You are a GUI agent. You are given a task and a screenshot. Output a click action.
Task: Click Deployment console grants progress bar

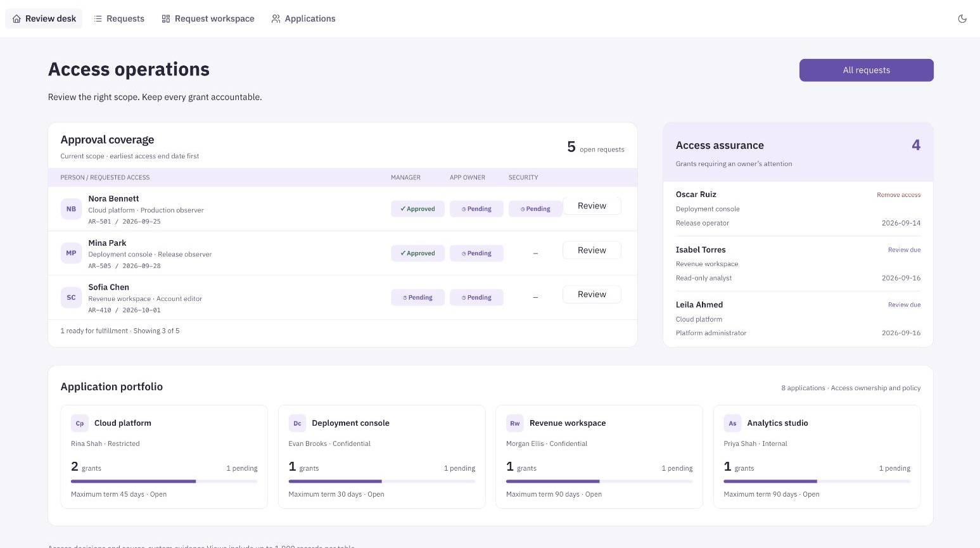pos(382,481)
